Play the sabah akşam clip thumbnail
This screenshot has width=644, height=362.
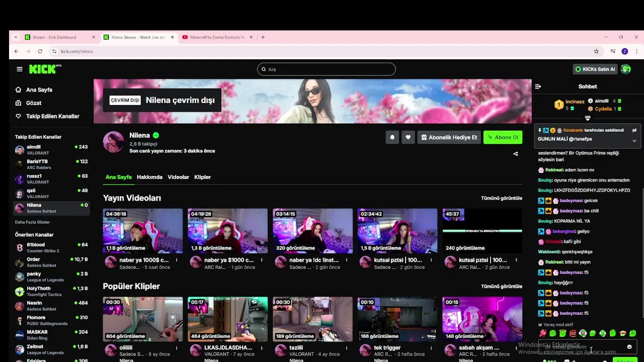point(482,319)
